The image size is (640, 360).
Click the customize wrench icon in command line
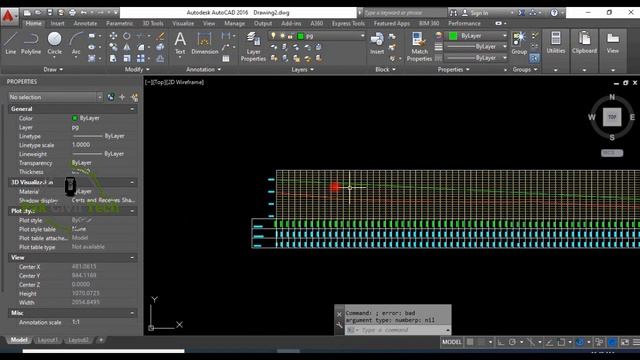pyautogui.click(x=339, y=325)
